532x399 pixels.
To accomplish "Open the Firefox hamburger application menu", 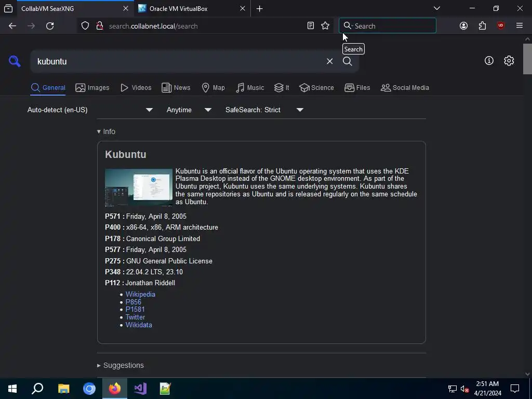I will [520, 26].
